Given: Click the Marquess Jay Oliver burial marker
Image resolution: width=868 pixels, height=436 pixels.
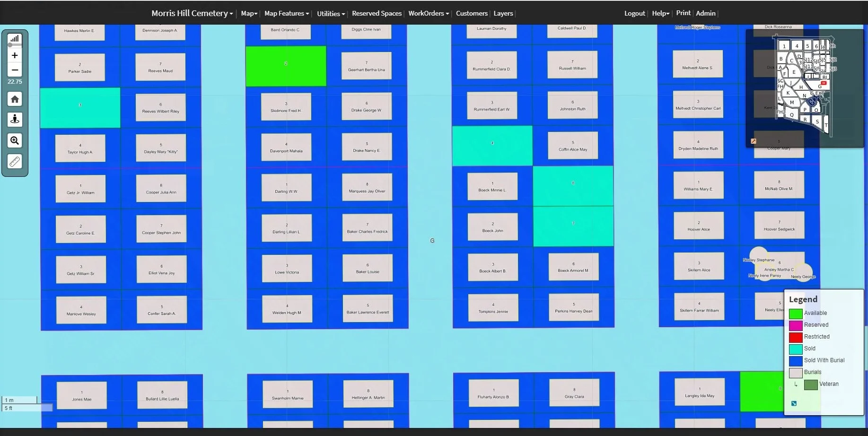Looking at the screenshot, I should point(367,188).
